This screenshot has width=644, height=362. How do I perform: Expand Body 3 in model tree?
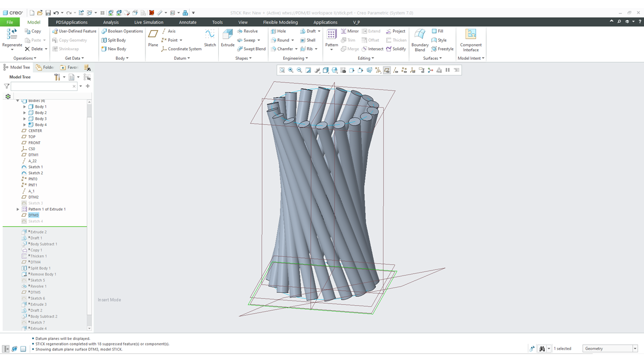pyautogui.click(x=25, y=119)
